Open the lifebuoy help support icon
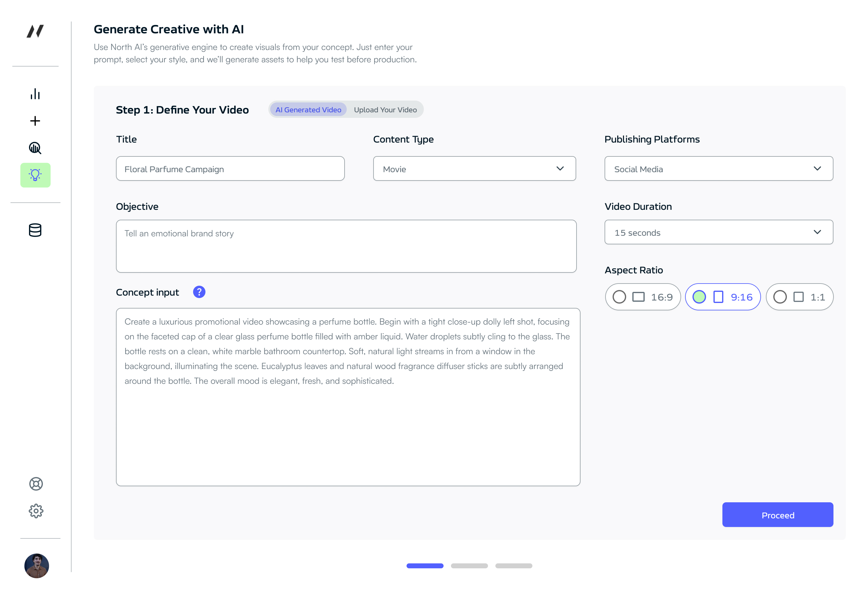Viewport: 868px width, 593px height. point(36,484)
